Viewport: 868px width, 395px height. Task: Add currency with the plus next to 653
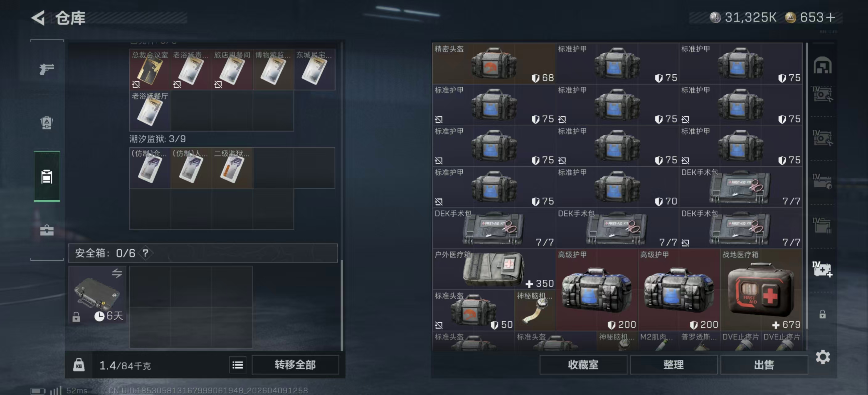tap(831, 17)
